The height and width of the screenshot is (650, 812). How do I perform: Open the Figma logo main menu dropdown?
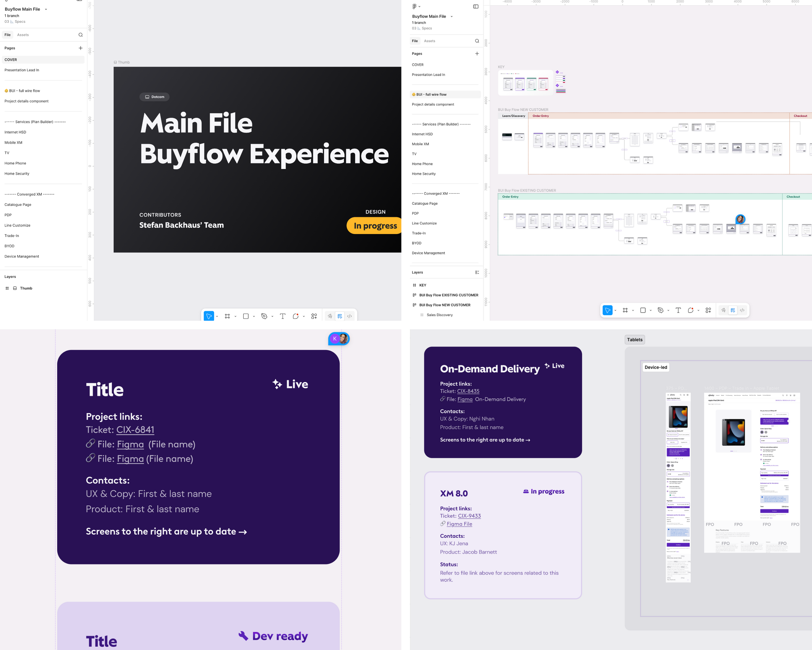click(x=416, y=6)
